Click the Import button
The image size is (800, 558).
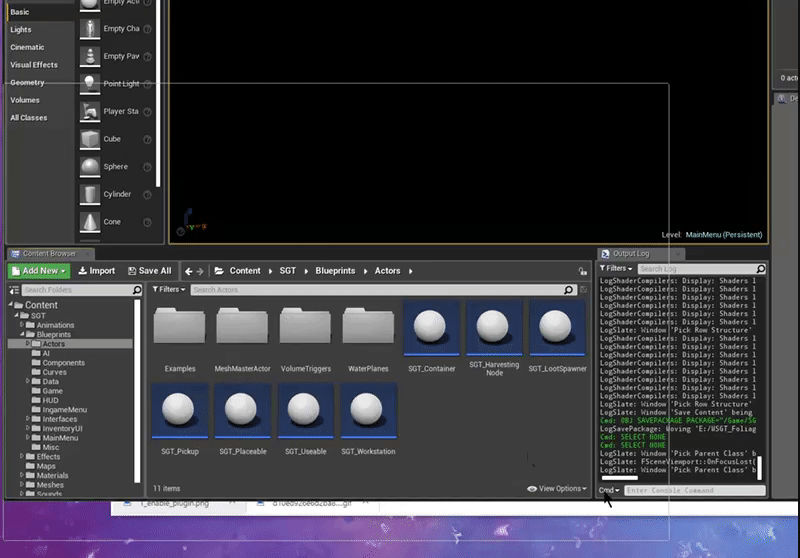tap(95, 271)
